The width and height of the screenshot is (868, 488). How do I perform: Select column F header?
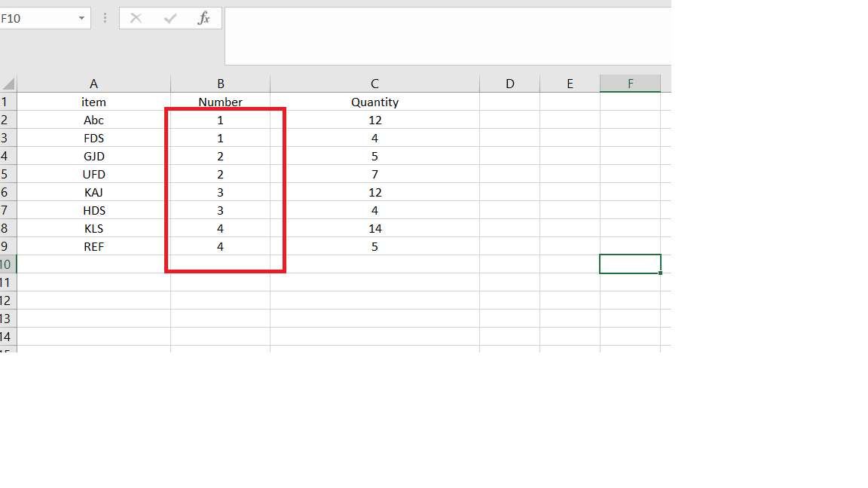pos(630,84)
